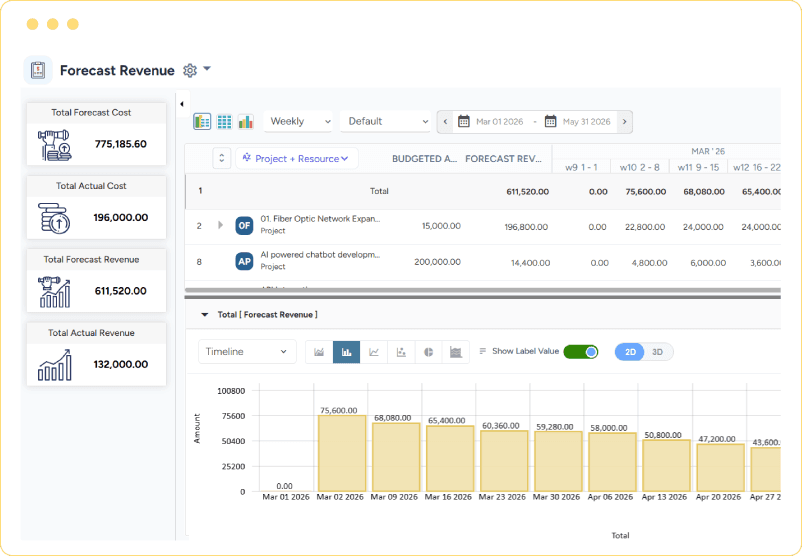The width and height of the screenshot is (802, 556).
Task: Click the 58,000.00 chart bar for Apr 06
Action: [x=612, y=462]
